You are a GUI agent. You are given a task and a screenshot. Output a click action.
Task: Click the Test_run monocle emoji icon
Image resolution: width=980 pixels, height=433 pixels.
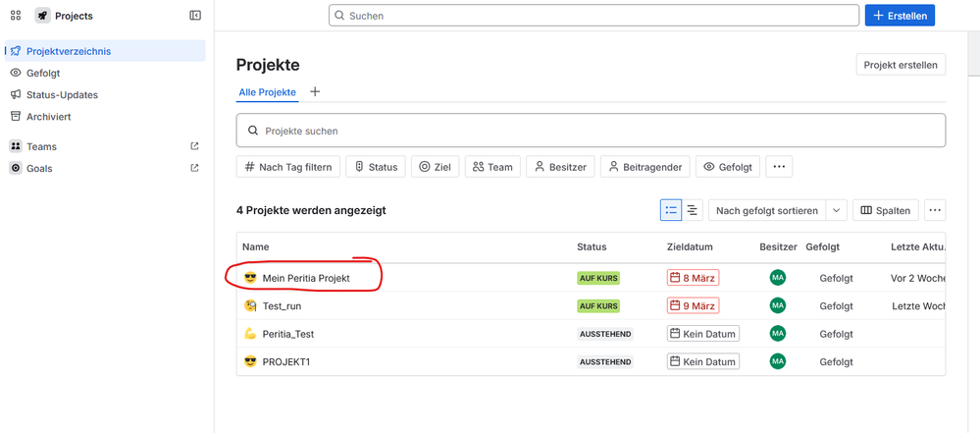pyautogui.click(x=250, y=306)
